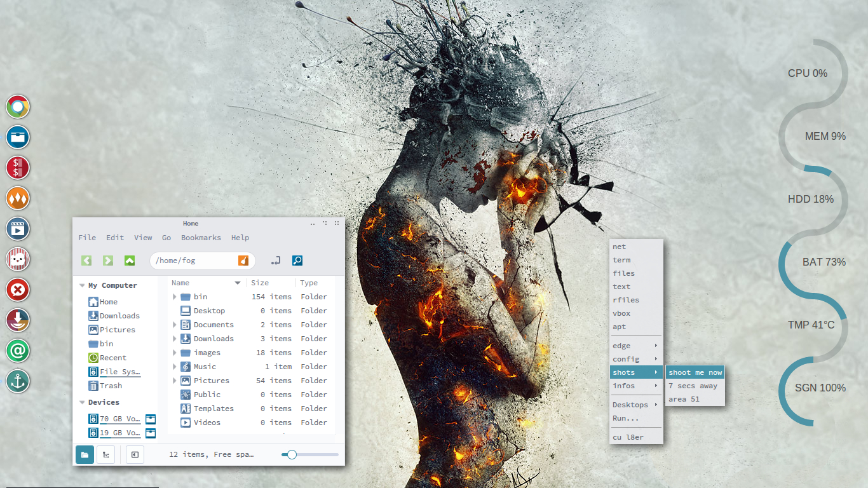This screenshot has width=868, height=488.
Task: Go forward with the right arrow button
Action: pyautogui.click(x=108, y=261)
